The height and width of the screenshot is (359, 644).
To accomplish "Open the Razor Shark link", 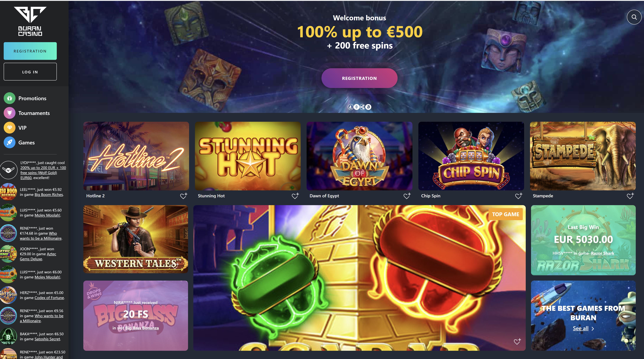I will (603, 253).
